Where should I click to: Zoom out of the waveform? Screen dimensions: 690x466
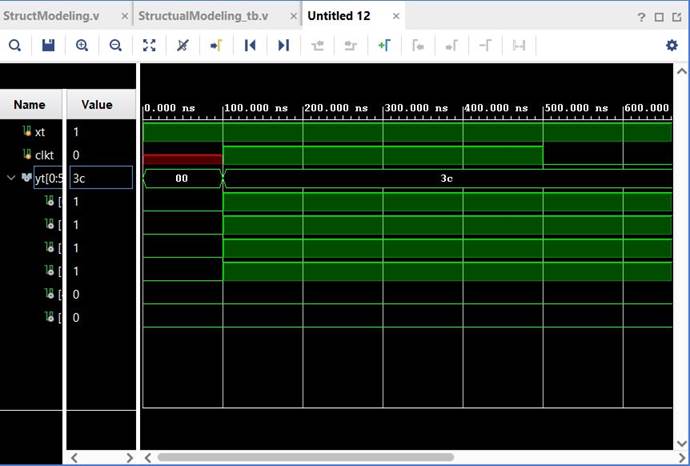click(115, 45)
